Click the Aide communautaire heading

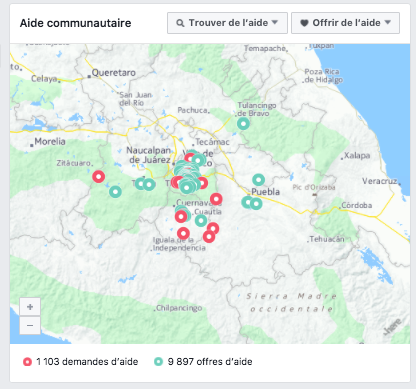tap(75, 23)
